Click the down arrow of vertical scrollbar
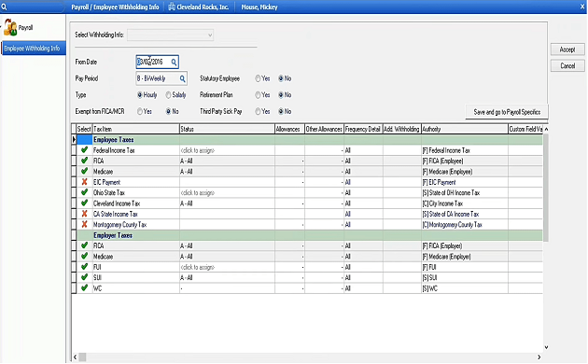Image resolution: width=588 pixels, height=364 pixels. tap(546, 347)
